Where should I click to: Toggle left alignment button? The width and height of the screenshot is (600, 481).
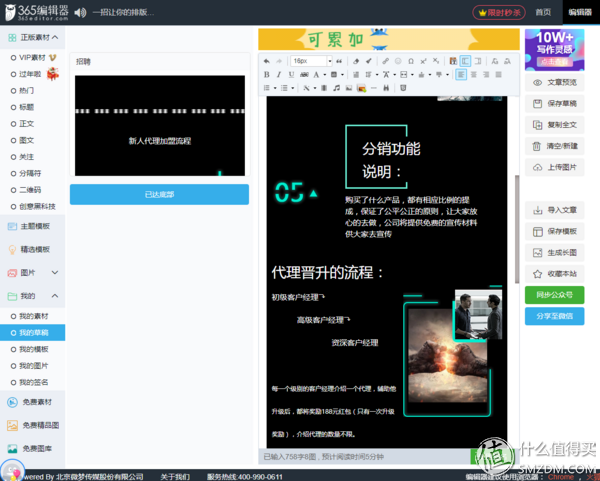(461, 75)
